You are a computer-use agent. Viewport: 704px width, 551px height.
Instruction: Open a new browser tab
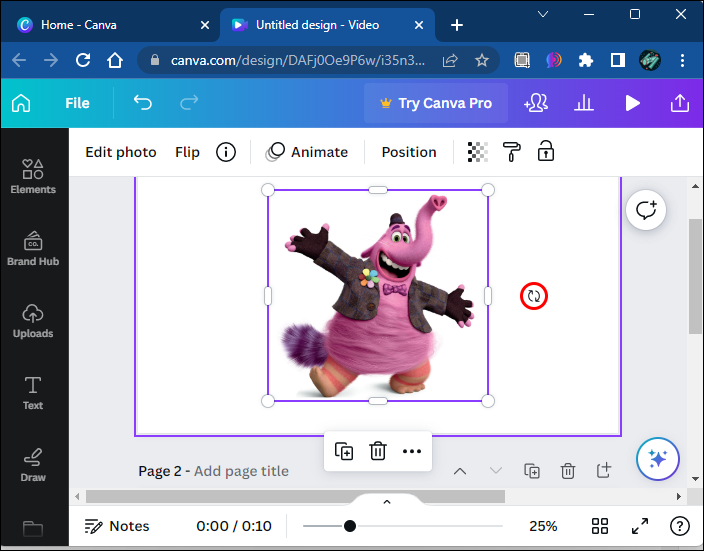coord(457,25)
